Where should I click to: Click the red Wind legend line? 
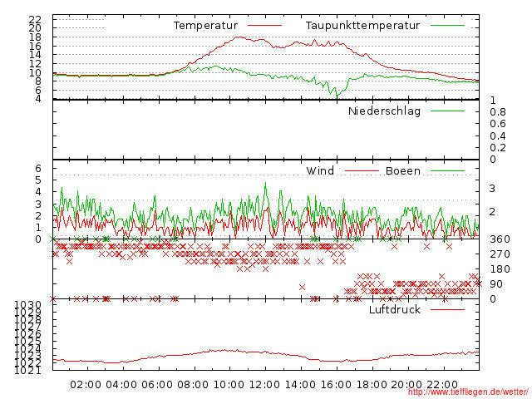pos(362,170)
